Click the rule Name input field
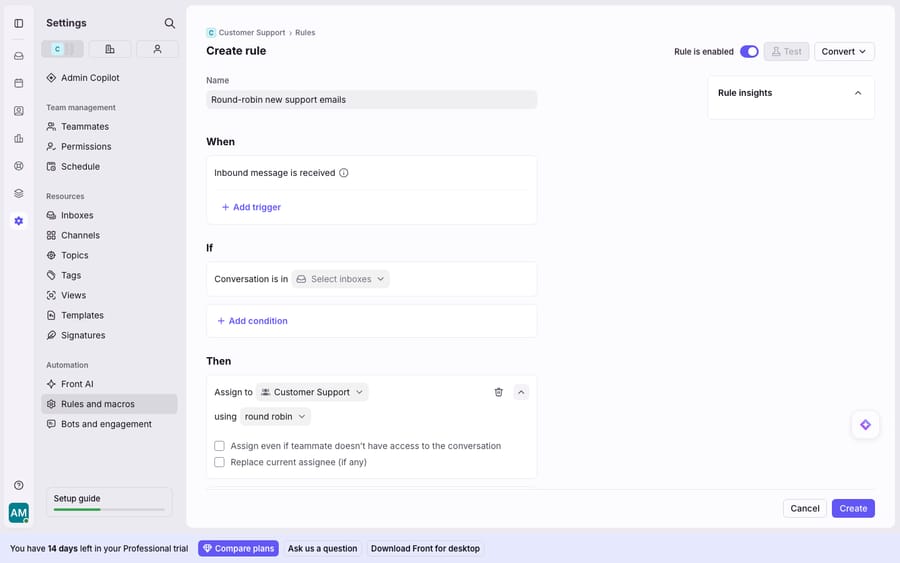Image resolution: width=900 pixels, height=563 pixels. (x=371, y=100)
